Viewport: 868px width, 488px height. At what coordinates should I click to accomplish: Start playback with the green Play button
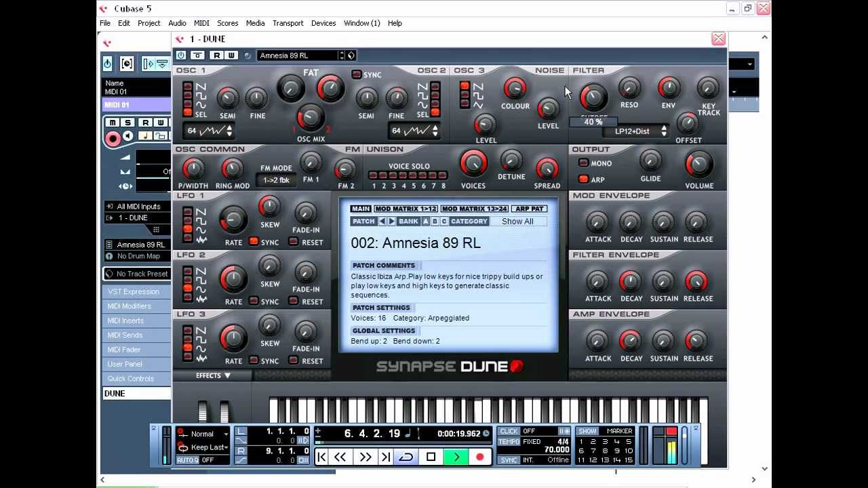[456, 457]
